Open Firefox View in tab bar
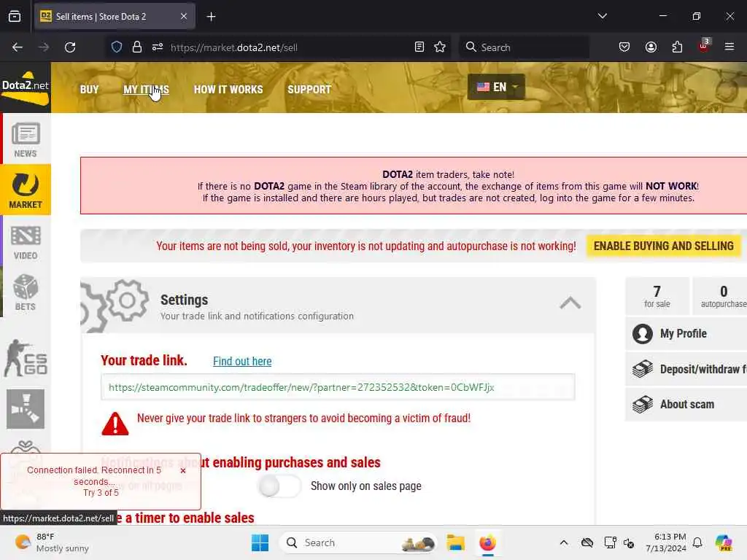The image size is (747, 560). point(15,17)
